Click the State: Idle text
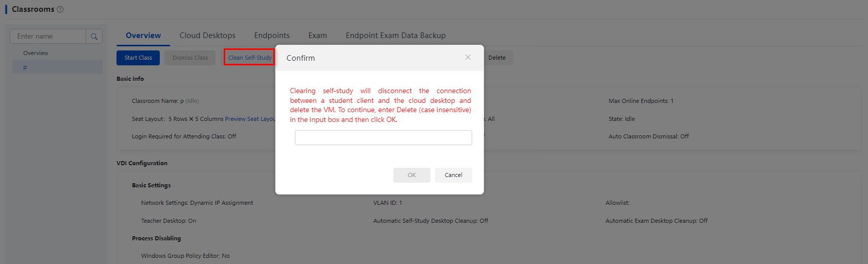Viewport: 868px width, 264px height. tap(622, 119)
